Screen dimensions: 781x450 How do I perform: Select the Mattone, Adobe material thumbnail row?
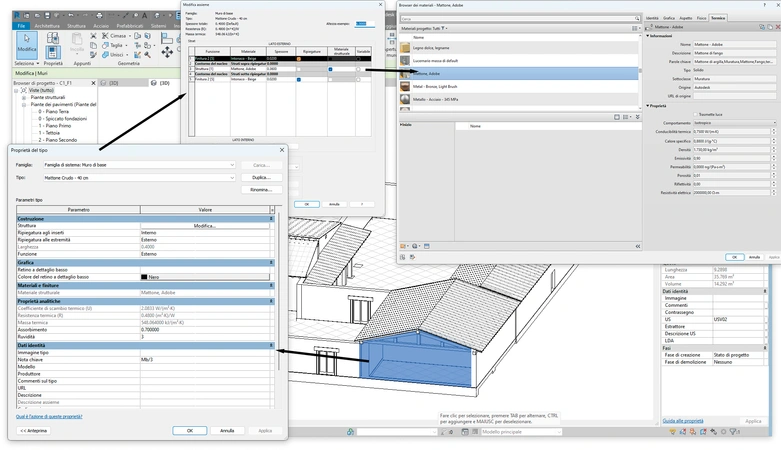pos(518,73)
